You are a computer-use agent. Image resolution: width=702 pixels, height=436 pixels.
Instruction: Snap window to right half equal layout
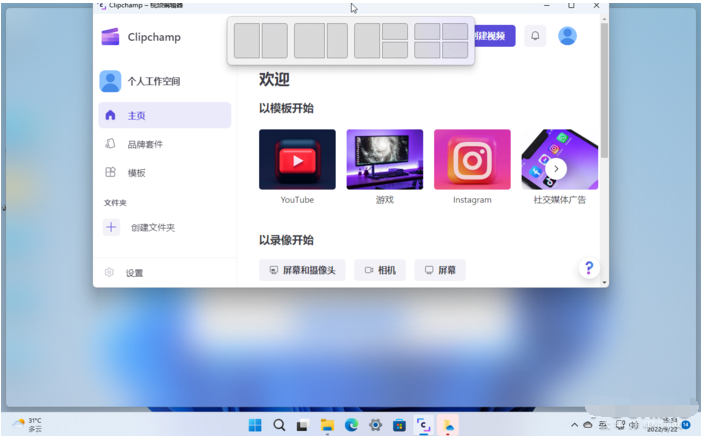(x=274, y=41)
